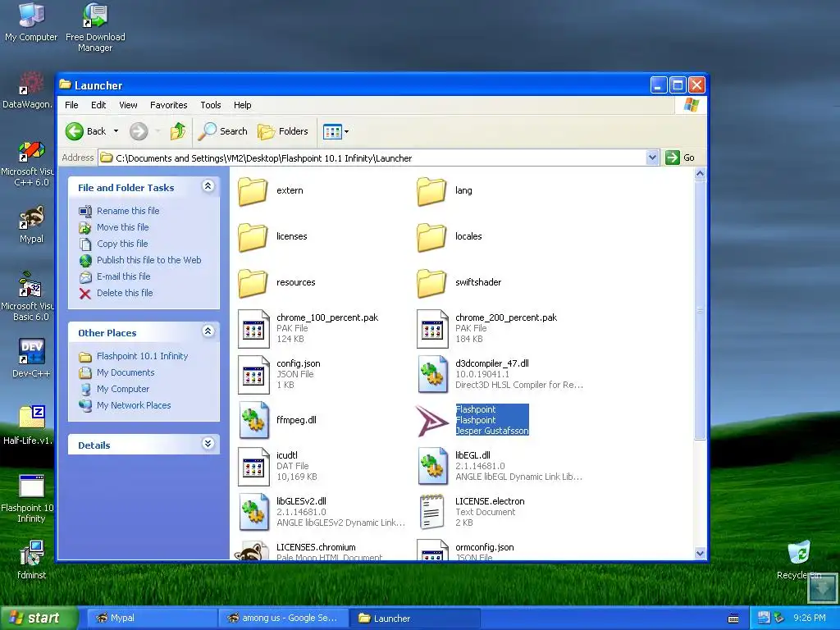Screen dimensions: 840x630
Task: Go to My Network Places link
Action: (134, 405)
